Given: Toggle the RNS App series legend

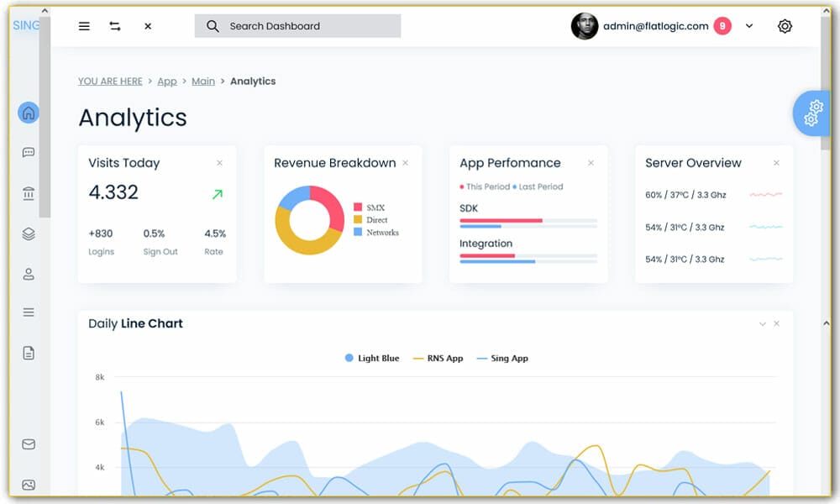Looking at the screenshot, I should pos(438,358).
